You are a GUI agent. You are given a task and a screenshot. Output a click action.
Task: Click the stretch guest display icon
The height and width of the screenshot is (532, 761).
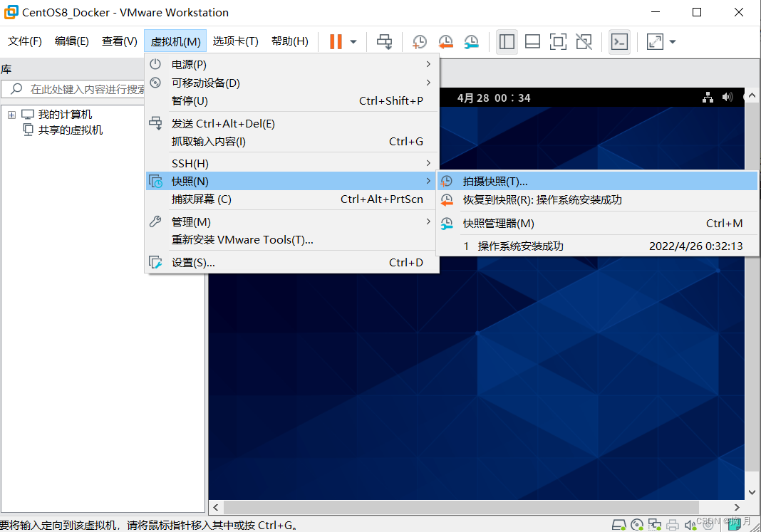click(655, 42)
